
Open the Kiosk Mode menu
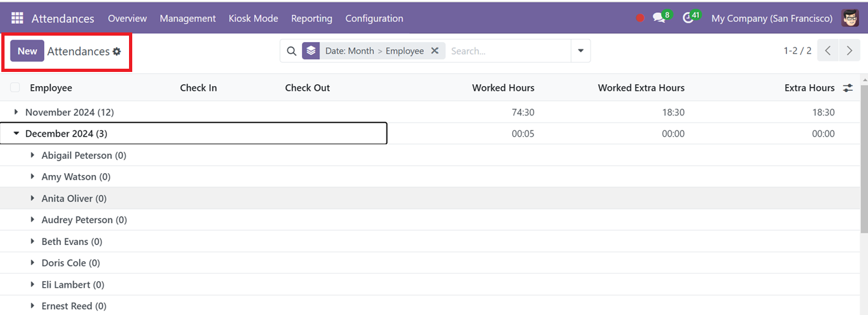pos(253,18)
